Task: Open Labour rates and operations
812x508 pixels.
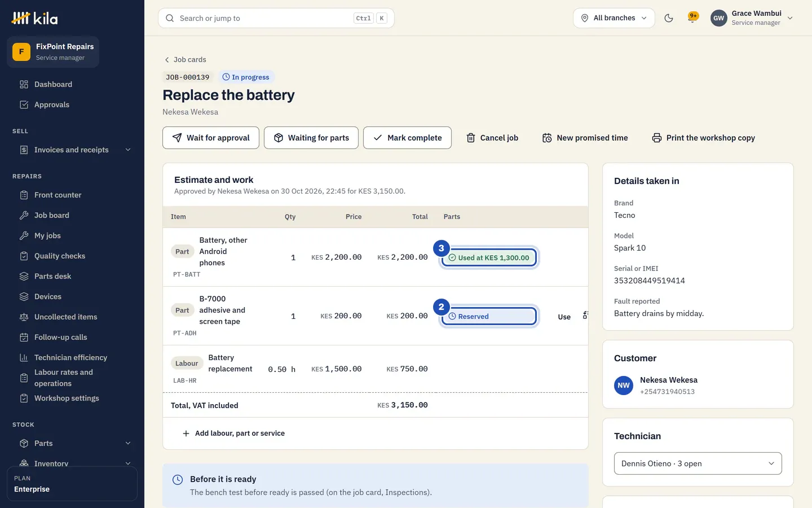Action: coord(72,378)
